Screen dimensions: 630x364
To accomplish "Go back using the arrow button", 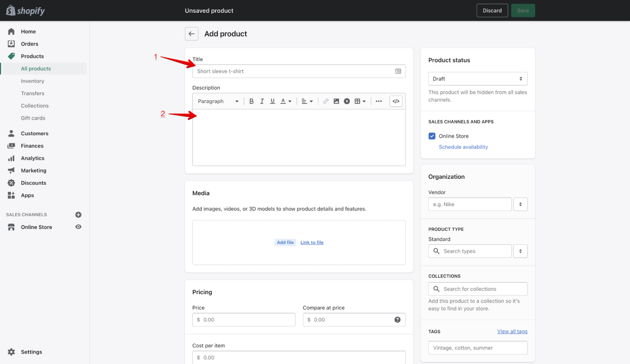I will pos(191,34).
